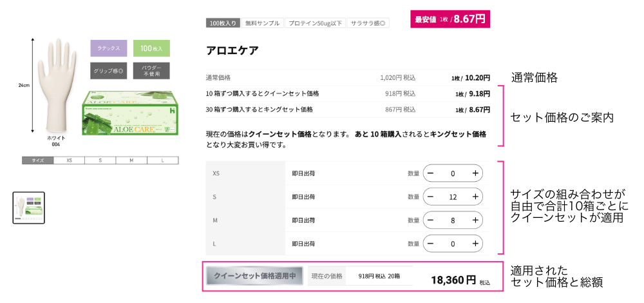Click the S quantity field showing 12
This screenshot has height=303, width=644.
pos(453,197)
